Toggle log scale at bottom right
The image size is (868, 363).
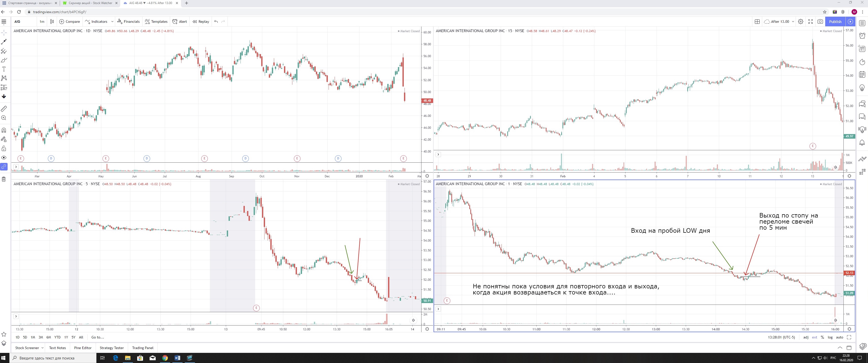[x=830, y=337]
